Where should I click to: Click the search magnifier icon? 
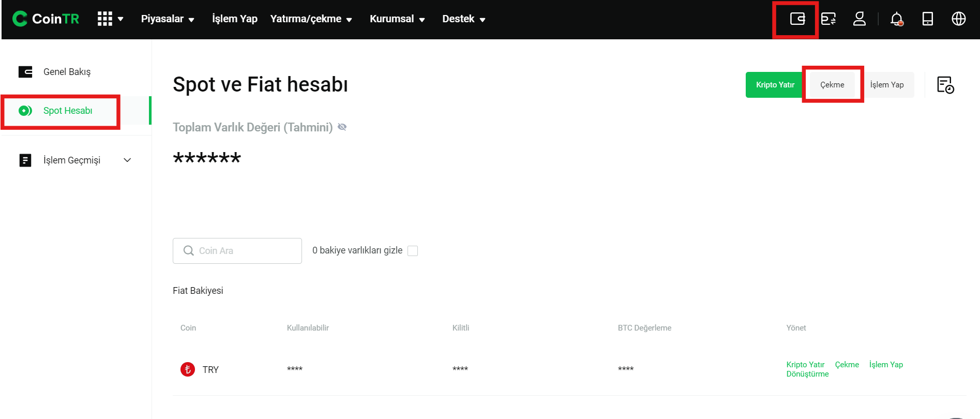pos(189,250)
